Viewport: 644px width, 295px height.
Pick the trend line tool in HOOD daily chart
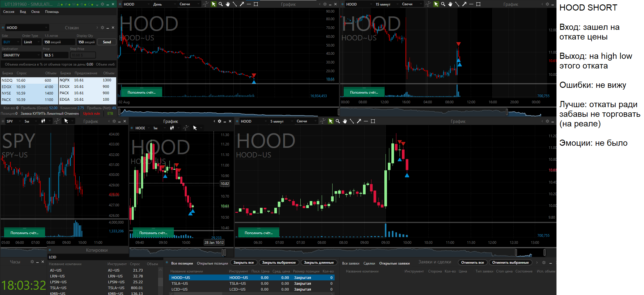coord(235,4)
